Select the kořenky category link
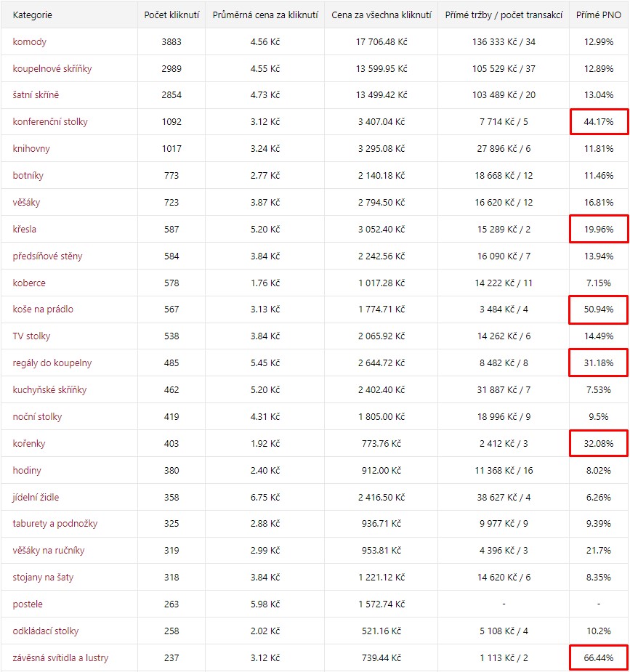 (x=29, y=444)
